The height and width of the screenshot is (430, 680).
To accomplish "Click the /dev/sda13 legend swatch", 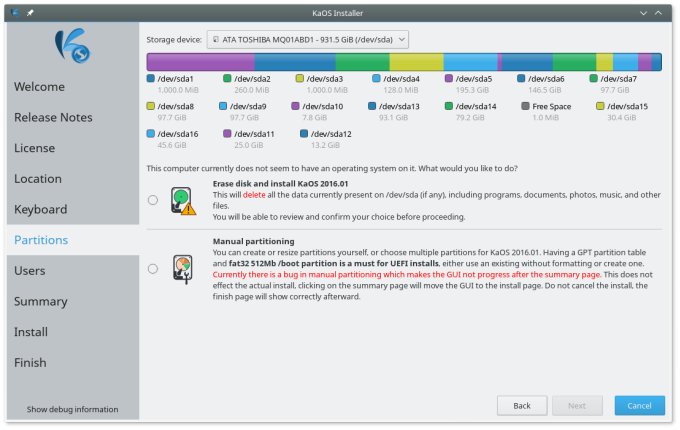I will [372, 106].
